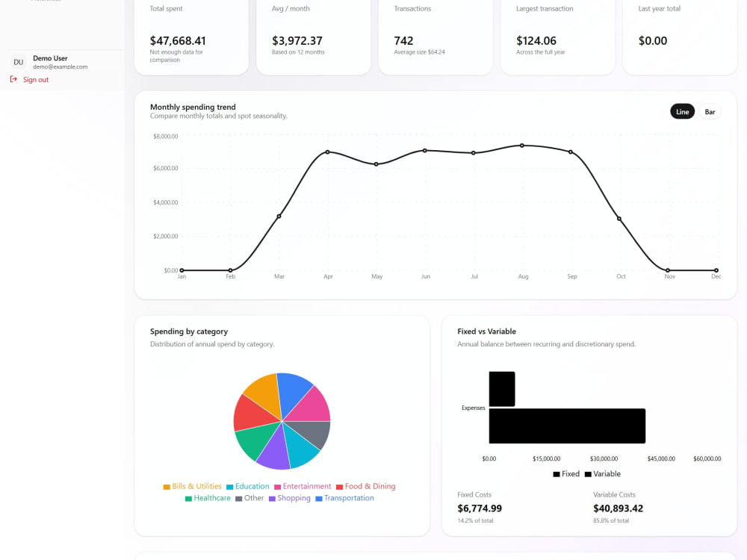
Task: Click the $124.06 largest transaction value
Action: (x=536, y=41)
